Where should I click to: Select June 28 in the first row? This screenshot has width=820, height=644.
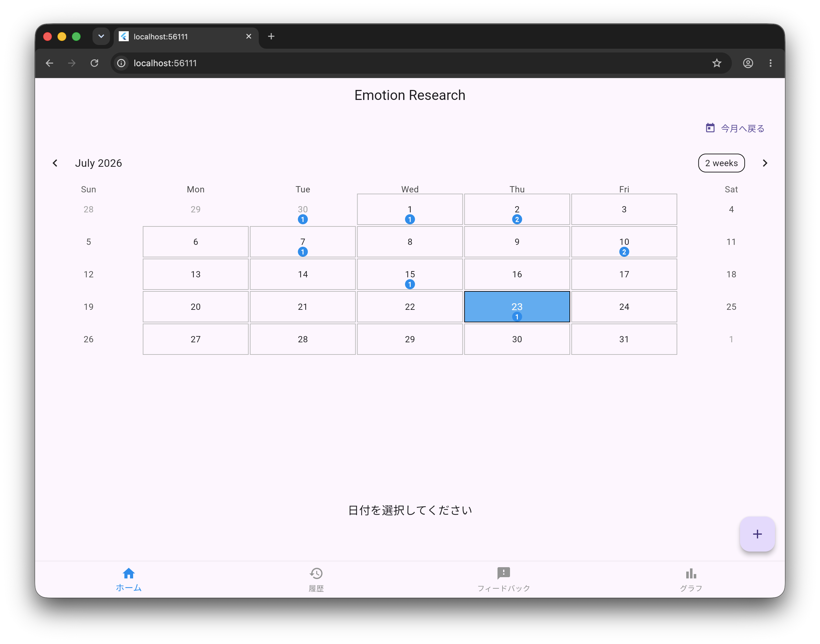pos(88,209)
